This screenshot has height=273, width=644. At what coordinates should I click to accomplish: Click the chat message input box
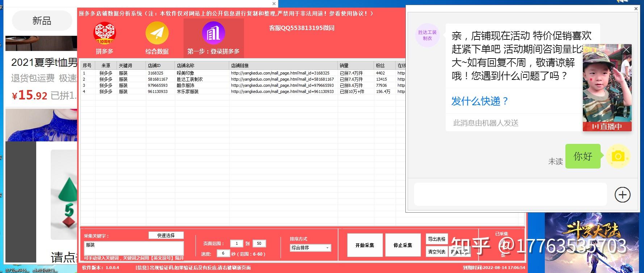[510, 194]
